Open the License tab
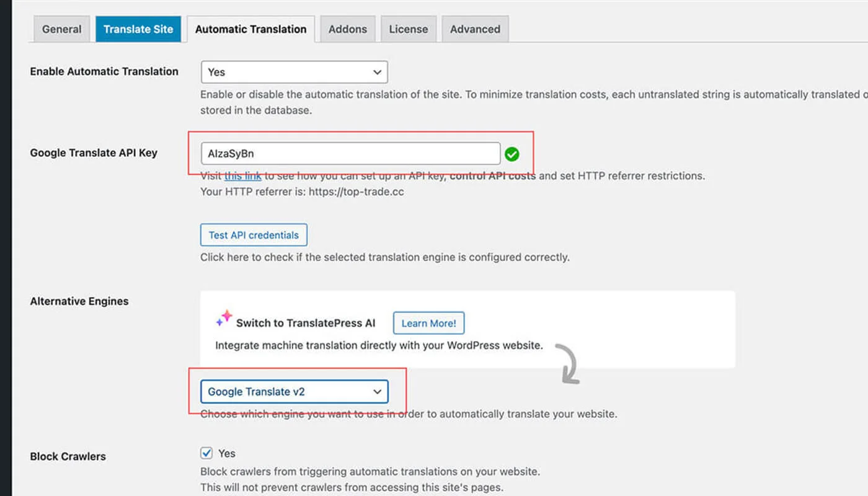 click(x=408, y=29)
